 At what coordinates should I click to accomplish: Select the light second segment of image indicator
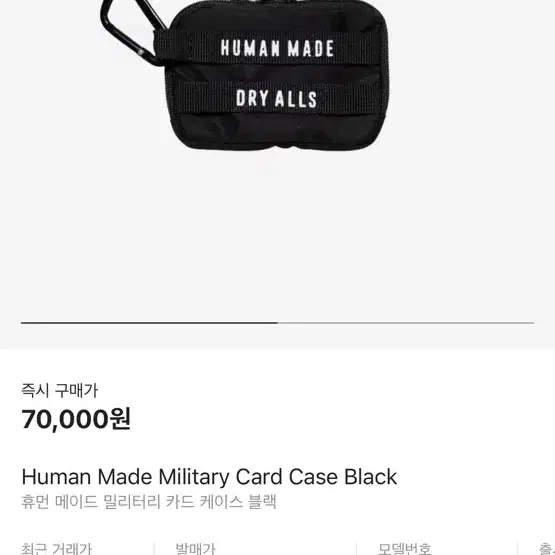pyautogui.click(x=406, y=323)
